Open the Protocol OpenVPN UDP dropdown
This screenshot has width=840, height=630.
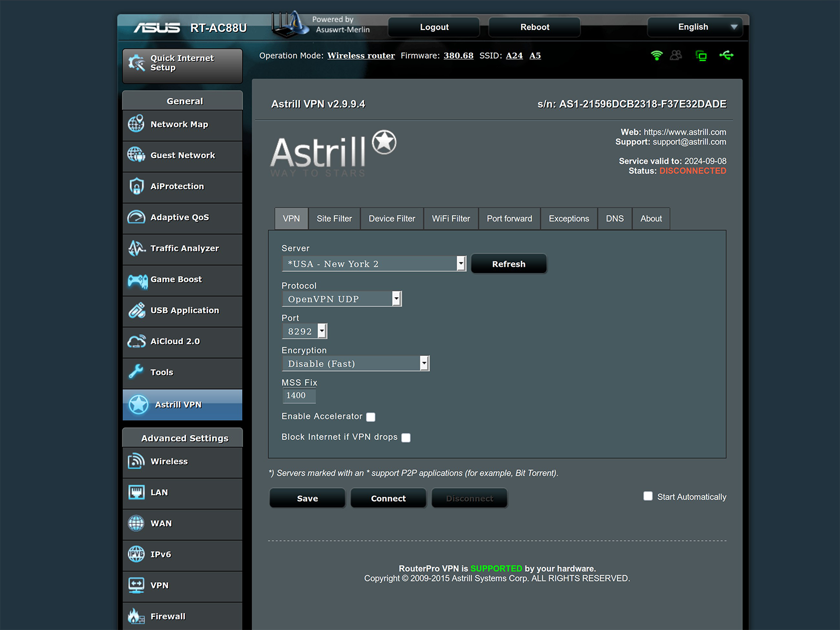tap(342, 299)
